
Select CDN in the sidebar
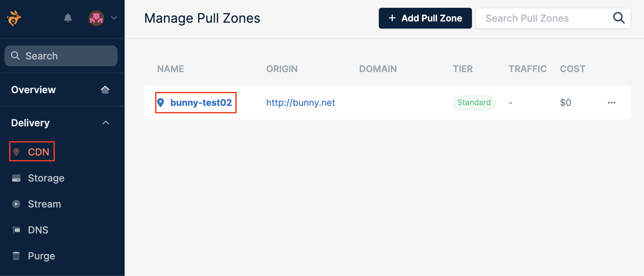[32, 152]
